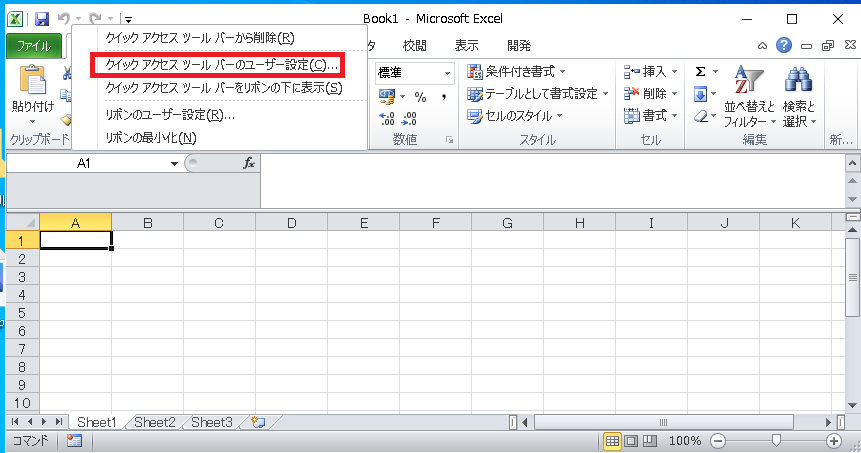
Task: Click the 挿入 cells button
Action: [651, 72]
